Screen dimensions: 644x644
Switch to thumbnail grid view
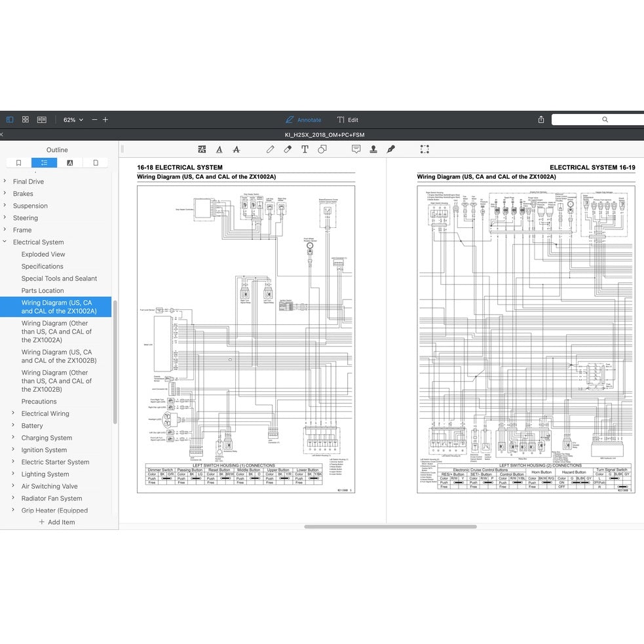tap(26, 120)
